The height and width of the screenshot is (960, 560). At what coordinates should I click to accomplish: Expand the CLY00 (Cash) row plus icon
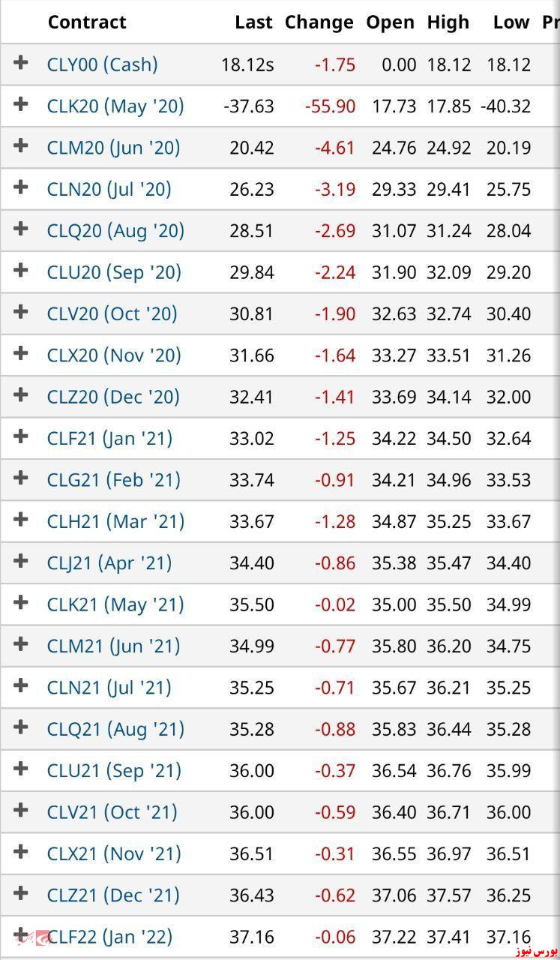[x=21, y=63]
